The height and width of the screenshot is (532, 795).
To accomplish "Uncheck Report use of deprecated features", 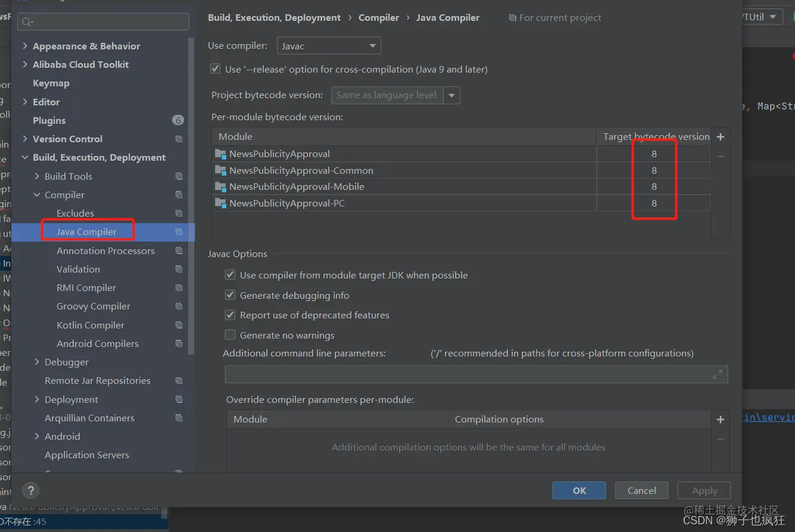I will (230, 315).
